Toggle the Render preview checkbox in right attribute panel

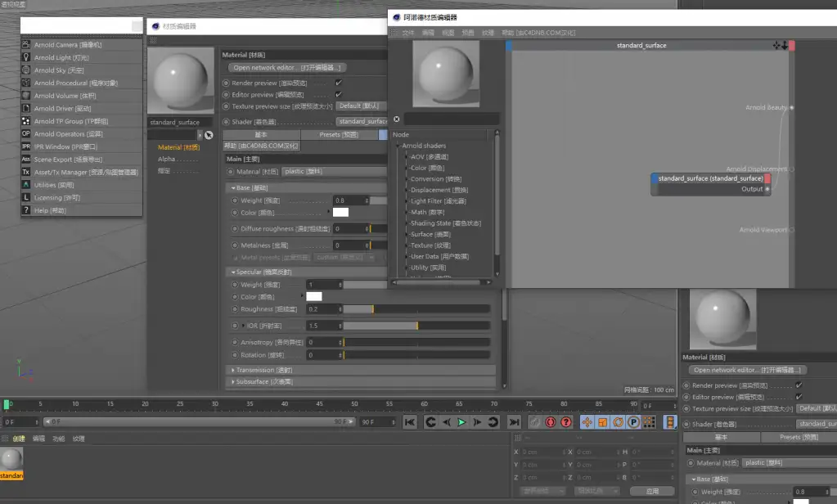[x=799, y=385]
